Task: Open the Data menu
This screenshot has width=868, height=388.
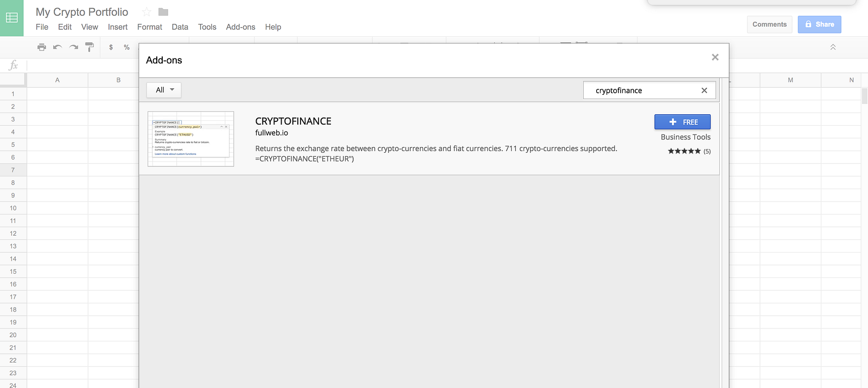Action: (180, 27)
